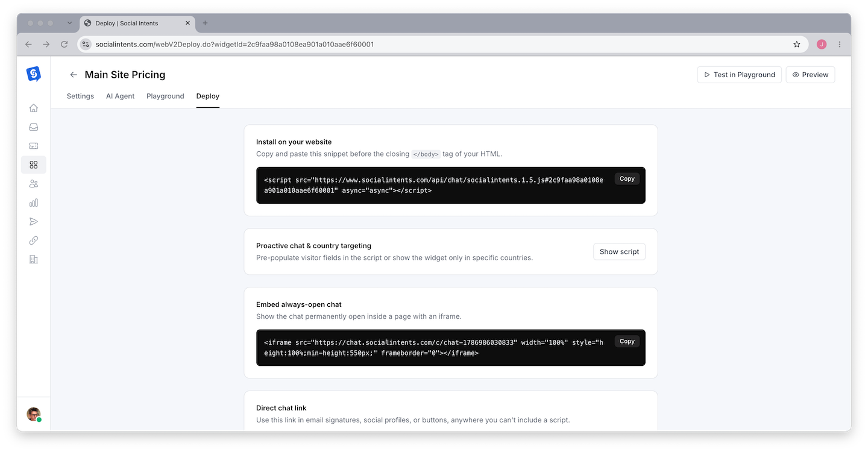868x452 pixels.
Task: Click Show script for proactive chat
Action: click(619, 252)
